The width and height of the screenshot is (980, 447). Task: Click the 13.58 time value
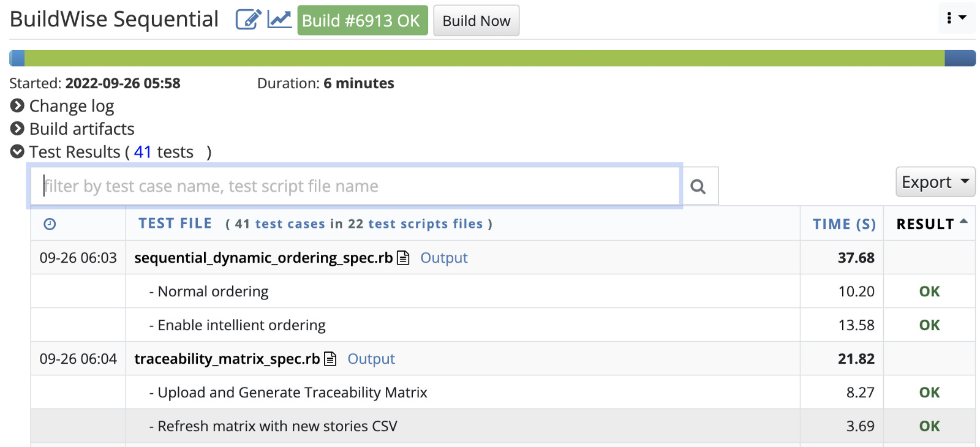point(856,325)
